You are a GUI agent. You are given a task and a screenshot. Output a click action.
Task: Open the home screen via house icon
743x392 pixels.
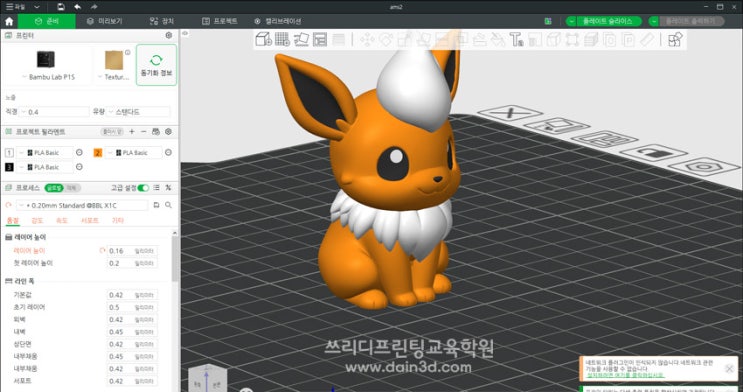coord(9,21)
